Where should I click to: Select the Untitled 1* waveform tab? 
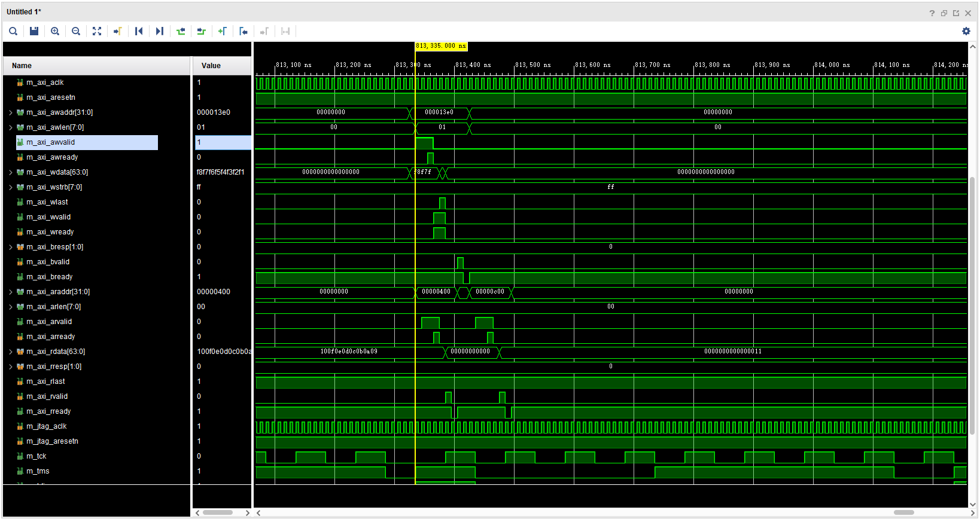(x=24, y=12)
